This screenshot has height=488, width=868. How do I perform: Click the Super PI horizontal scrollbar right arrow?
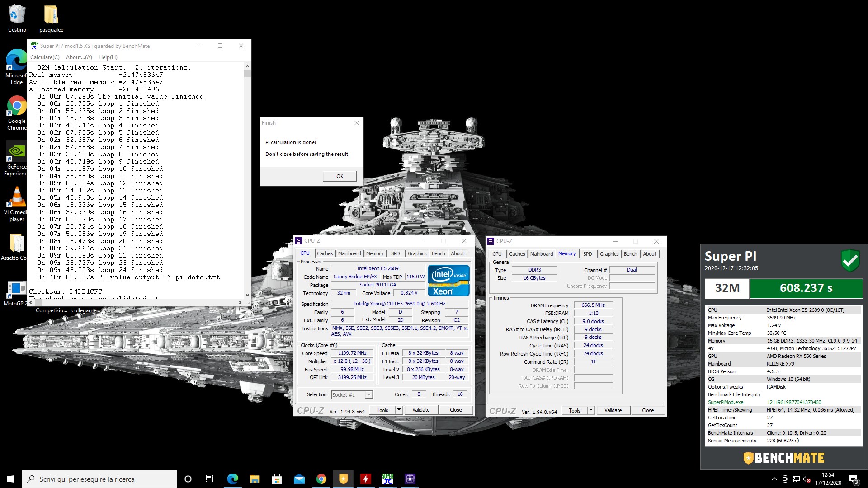240,302
